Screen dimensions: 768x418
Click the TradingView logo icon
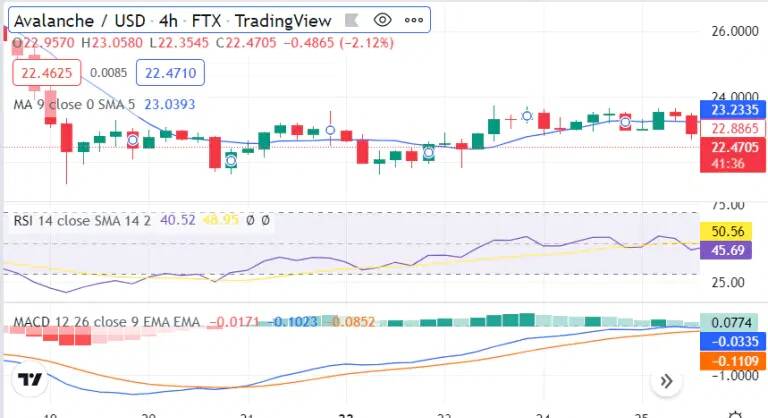click(x=30, y=380)
